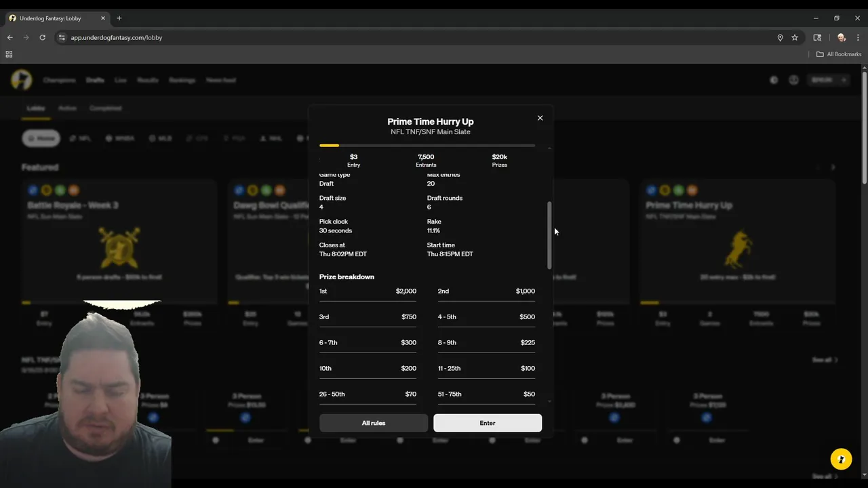
Task: Click the browser forward arrow
Action: 26,37
